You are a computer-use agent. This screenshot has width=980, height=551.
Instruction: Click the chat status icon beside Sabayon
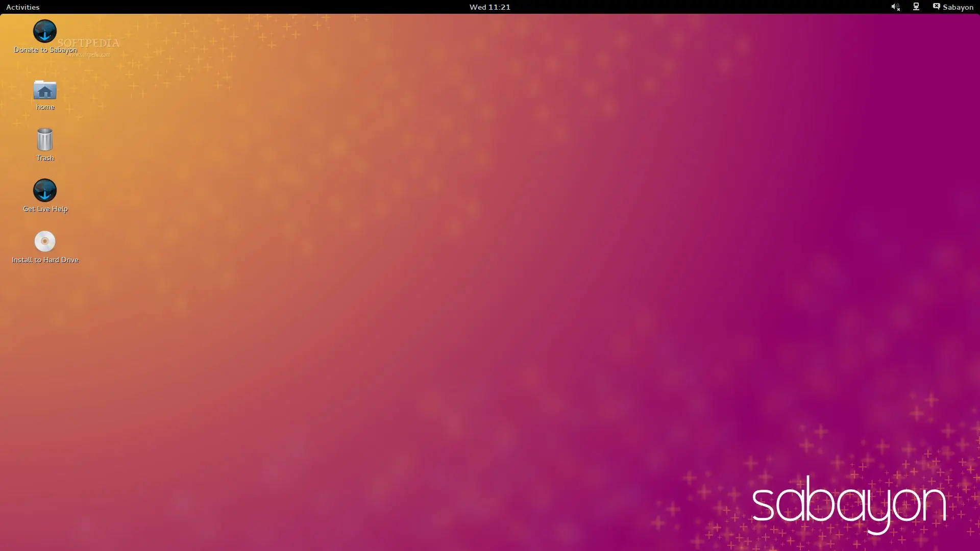point(937,7)
